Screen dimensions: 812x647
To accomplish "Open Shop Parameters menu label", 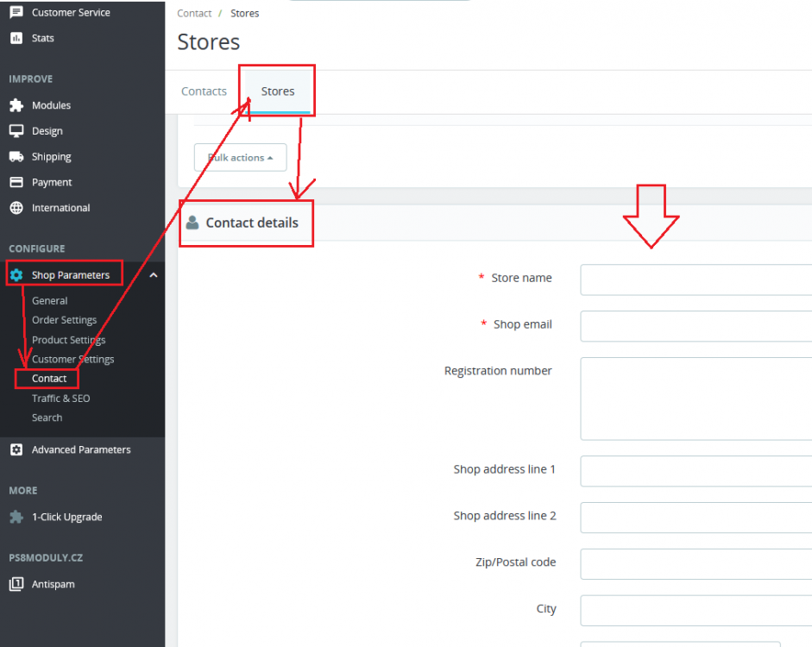I will coord(71,275).
